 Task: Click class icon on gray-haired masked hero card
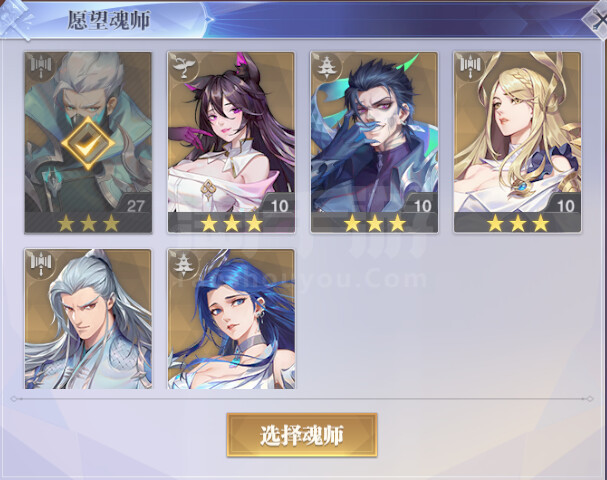click(41, 68)
